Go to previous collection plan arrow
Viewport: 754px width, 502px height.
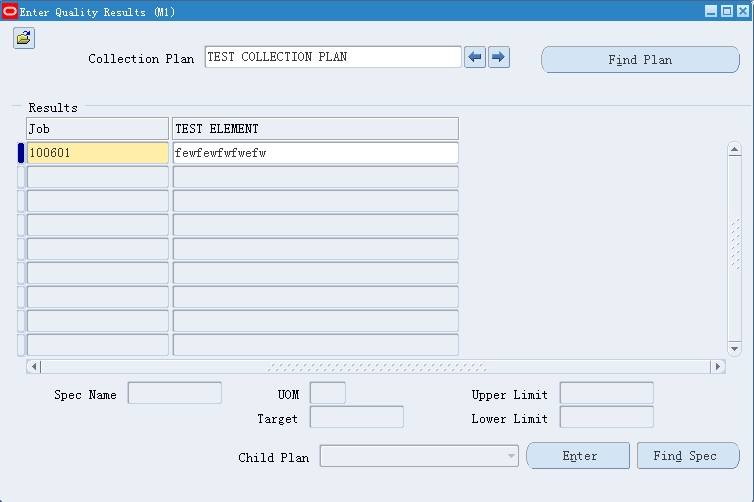pyautogui.click(x=475, y=58)
